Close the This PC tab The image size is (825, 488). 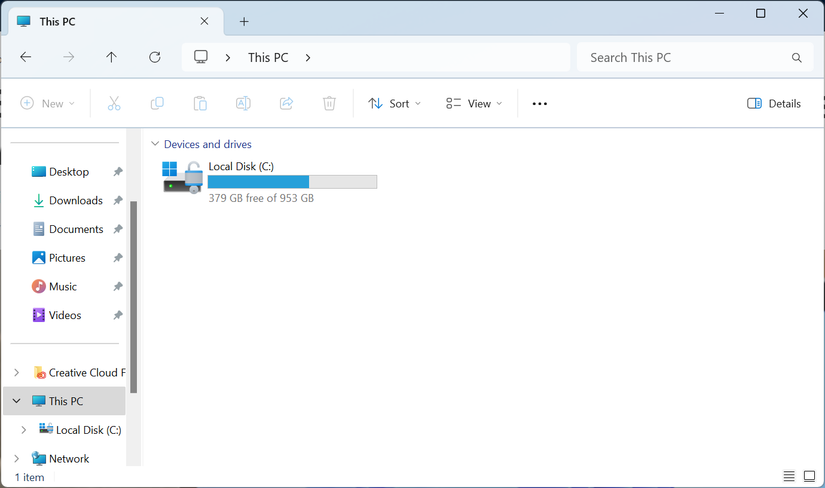204,21
